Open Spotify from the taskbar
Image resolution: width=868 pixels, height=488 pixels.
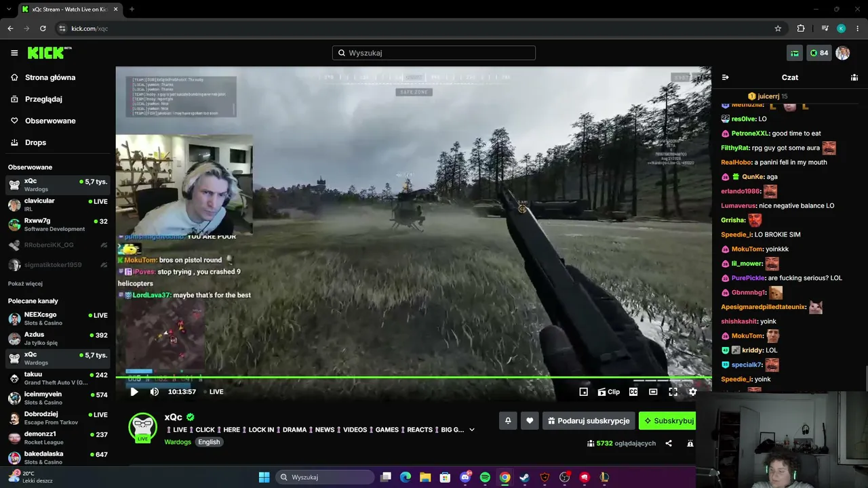pyautogui.click(x=485, y=477)
